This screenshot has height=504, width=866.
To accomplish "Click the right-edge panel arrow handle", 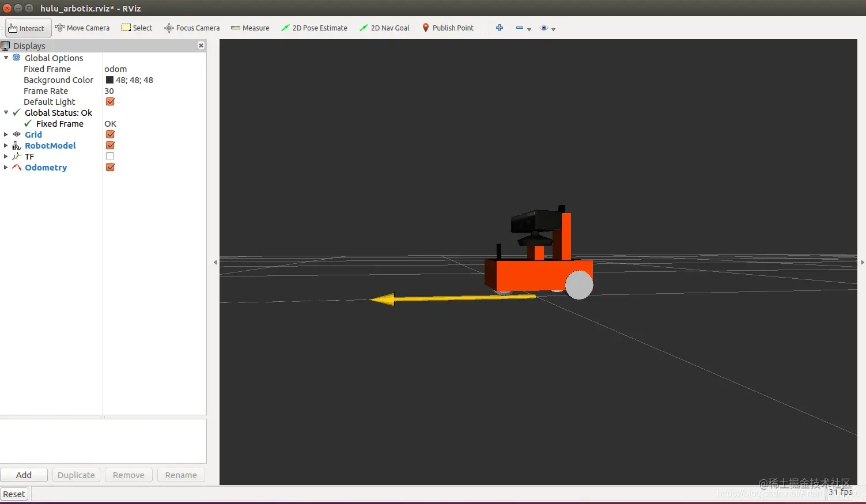I will click(x=863, y=262).
